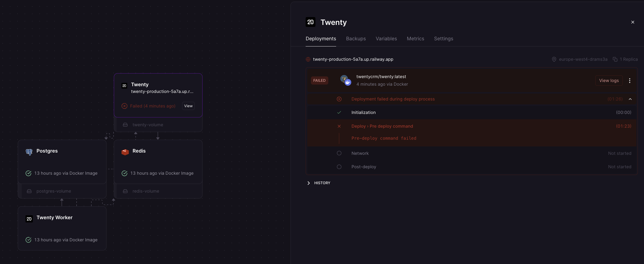Expand the HISTORY section
This screenshot has height=264, width=644.
(x=309, y=183)
